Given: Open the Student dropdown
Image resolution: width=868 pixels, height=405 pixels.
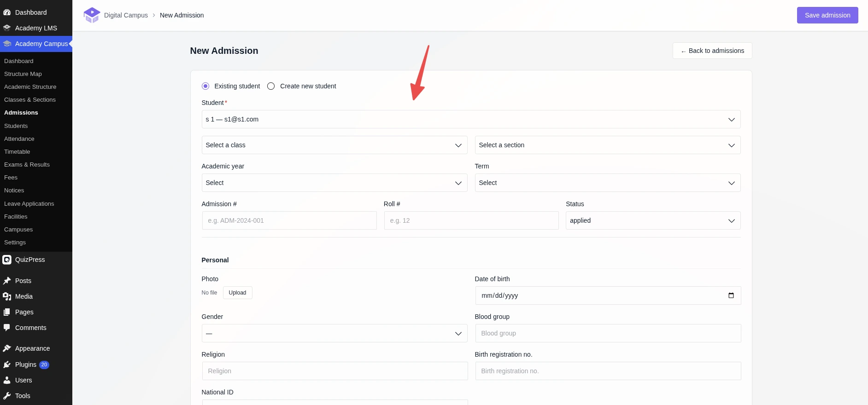Looking at the screenshot, I should [471, 119].
